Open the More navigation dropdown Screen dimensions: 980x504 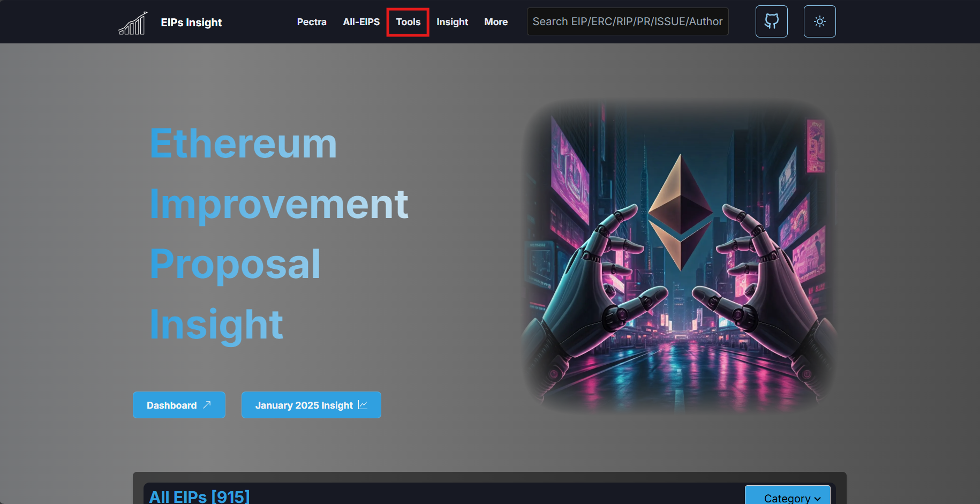[495, 22]
